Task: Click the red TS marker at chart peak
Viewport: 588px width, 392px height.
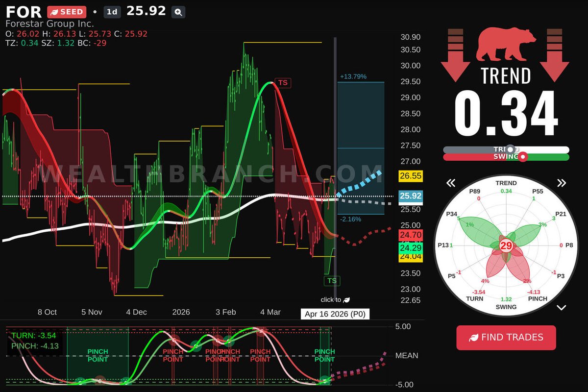Action: (283, 83)
